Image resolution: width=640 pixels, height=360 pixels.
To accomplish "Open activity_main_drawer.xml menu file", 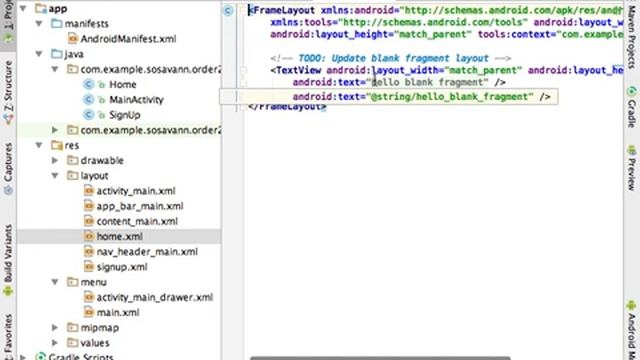I will (155, 297).
